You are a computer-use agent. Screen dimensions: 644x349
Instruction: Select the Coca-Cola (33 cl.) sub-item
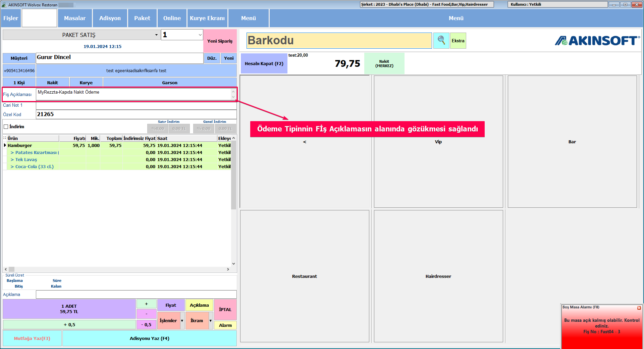[117, 166]
